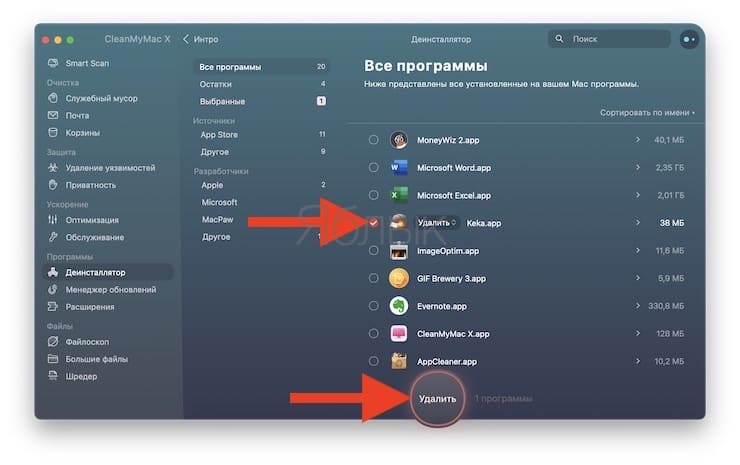
Task: Open the Почта envelope icon
Action: point(53,115)
